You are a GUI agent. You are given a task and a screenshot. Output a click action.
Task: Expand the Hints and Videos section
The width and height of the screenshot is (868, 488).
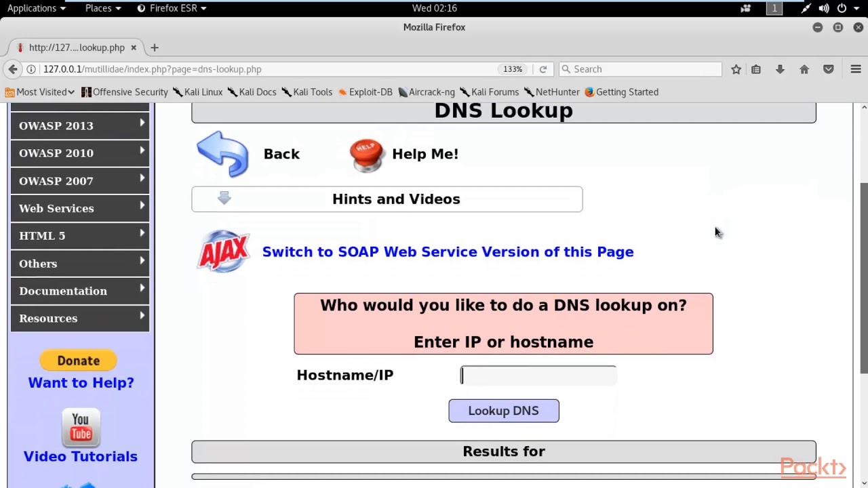click(387, 199)
